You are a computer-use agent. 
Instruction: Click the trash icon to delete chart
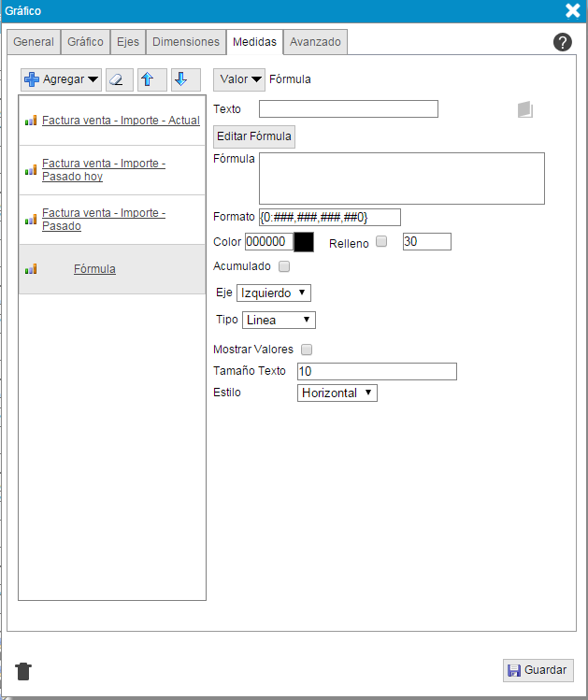coord(24,670)
